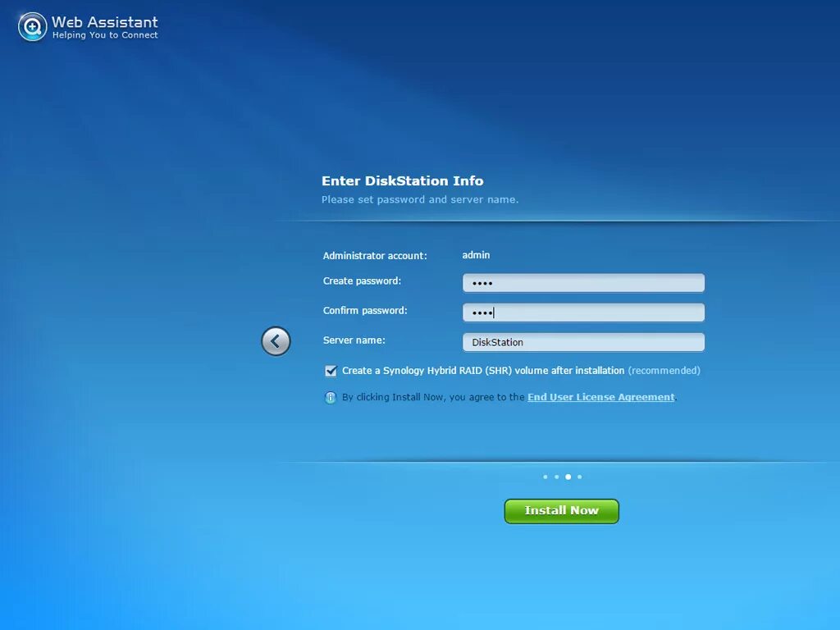Click the 'Administrator account:' label

375,256
